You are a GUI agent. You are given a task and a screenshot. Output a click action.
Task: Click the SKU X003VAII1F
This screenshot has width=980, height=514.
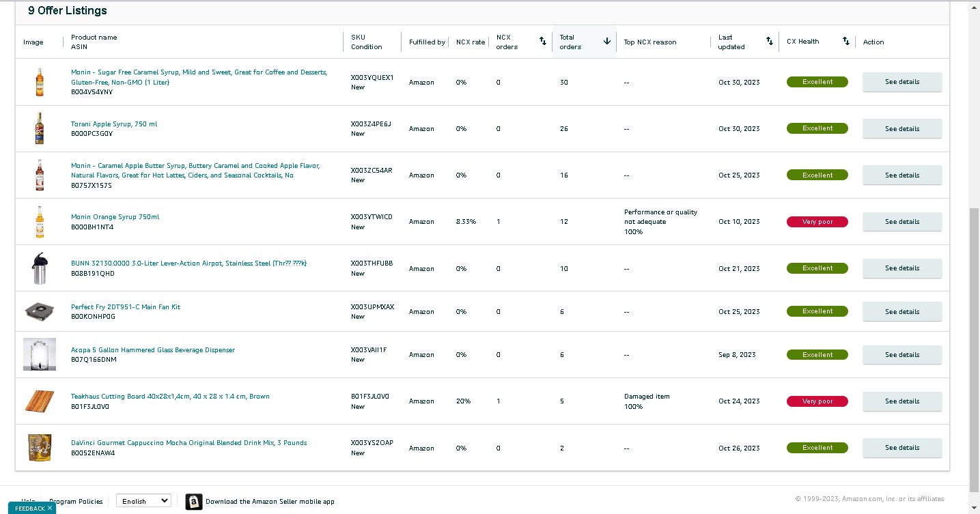[369, 350]
